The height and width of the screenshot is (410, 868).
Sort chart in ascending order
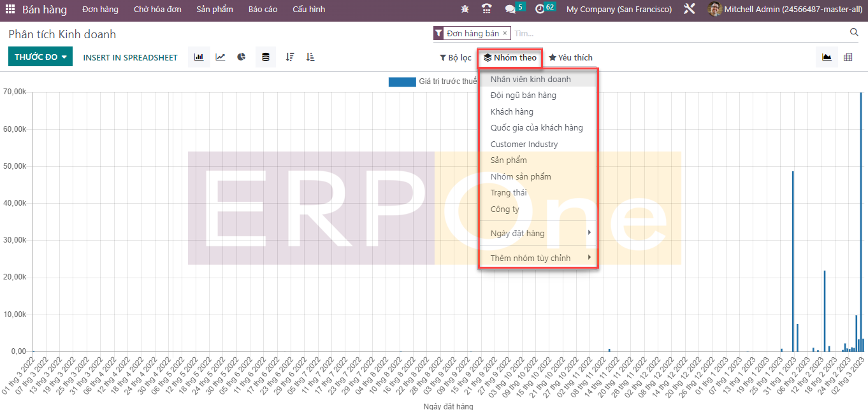point(310,57)
